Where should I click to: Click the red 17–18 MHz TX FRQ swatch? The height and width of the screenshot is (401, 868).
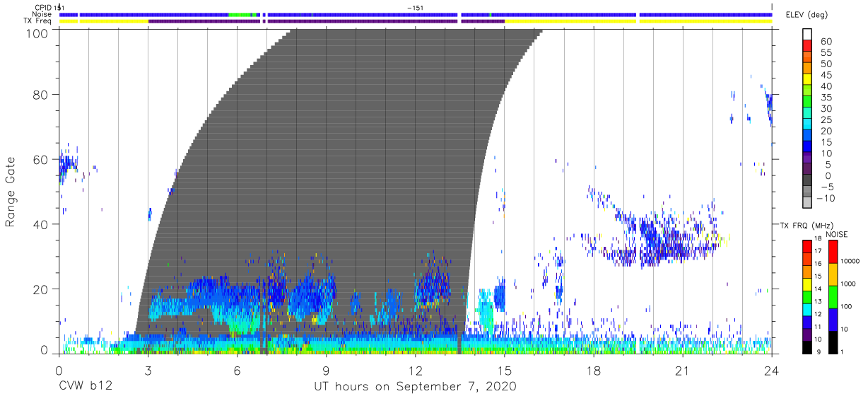(x=807, y=246)
